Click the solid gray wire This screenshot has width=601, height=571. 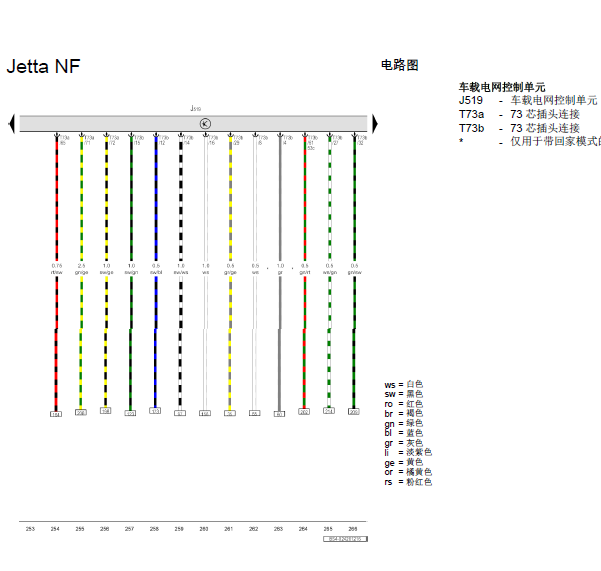[280, 199]
